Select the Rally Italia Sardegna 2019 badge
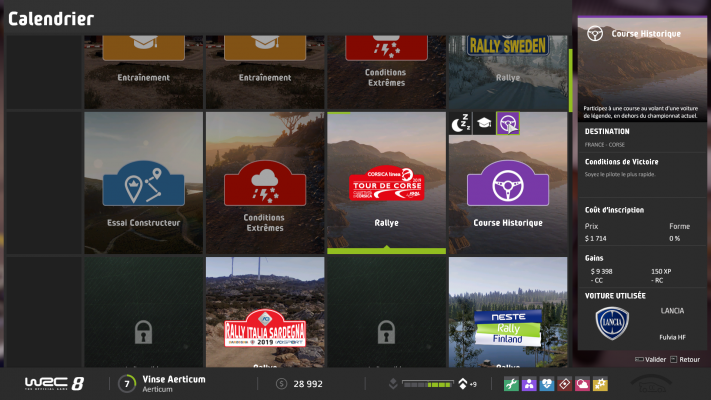This screenshot has width=711, height=400. click(x=265, y=329)
